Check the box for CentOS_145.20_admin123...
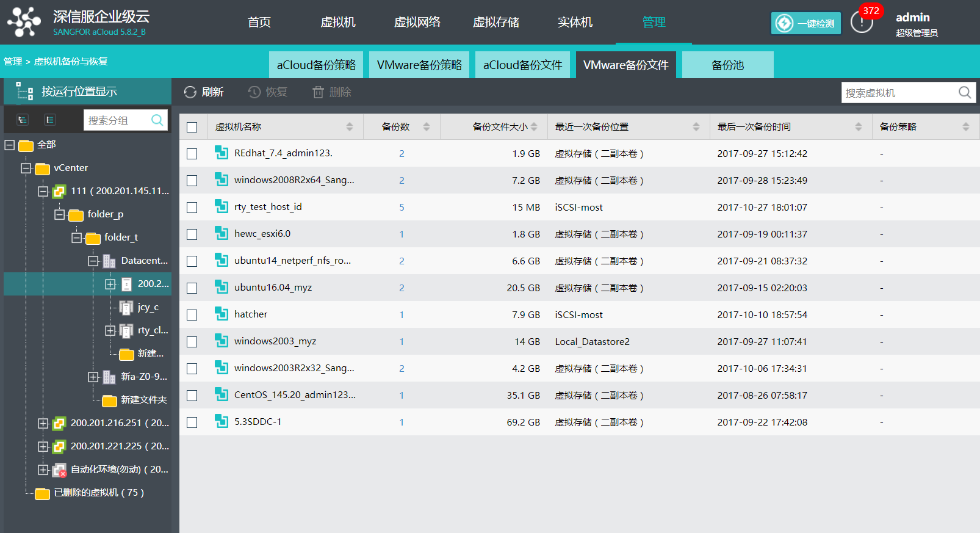 192,396
